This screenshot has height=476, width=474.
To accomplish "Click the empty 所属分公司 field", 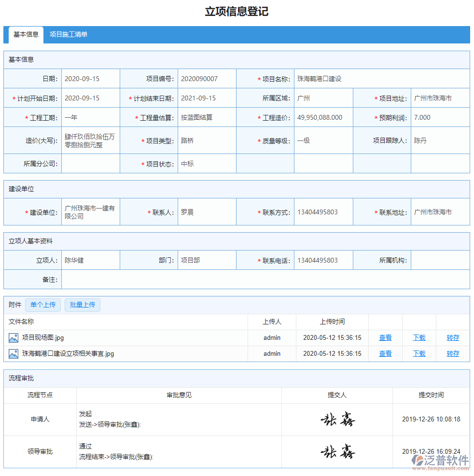I will (x=90, y=163).
